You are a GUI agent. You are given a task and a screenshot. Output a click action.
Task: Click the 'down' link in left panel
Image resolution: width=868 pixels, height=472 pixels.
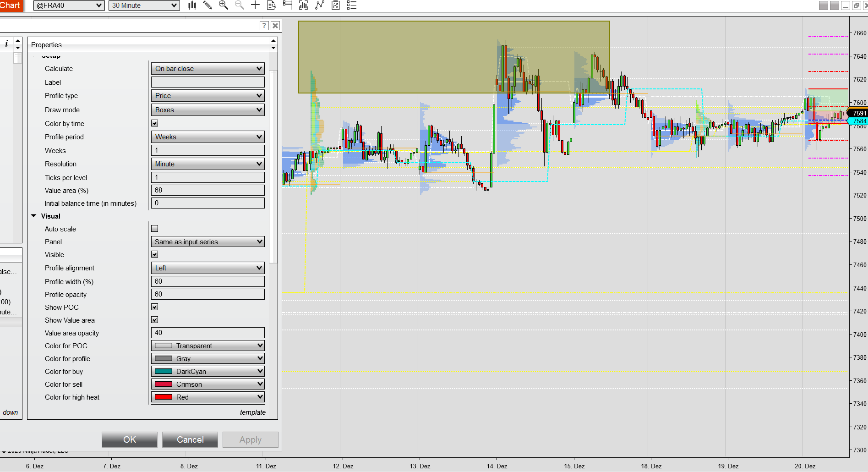tap(11, 412)
